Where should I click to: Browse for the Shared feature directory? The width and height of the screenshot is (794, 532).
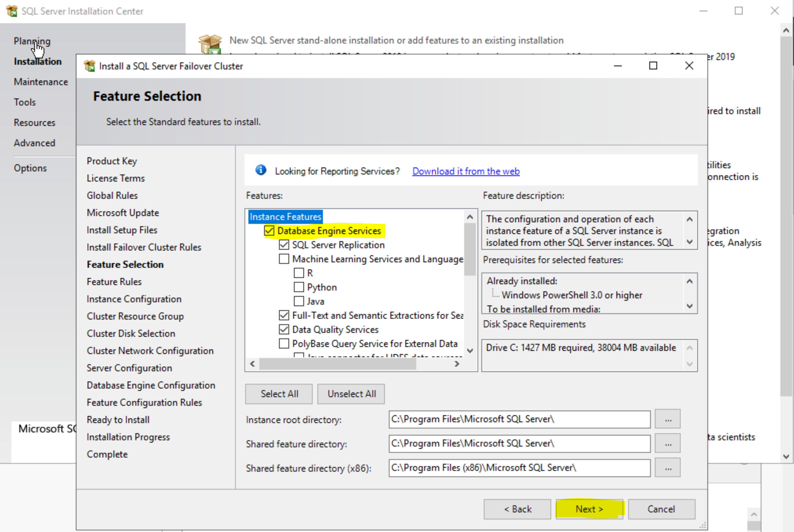(x=668, y=443)
